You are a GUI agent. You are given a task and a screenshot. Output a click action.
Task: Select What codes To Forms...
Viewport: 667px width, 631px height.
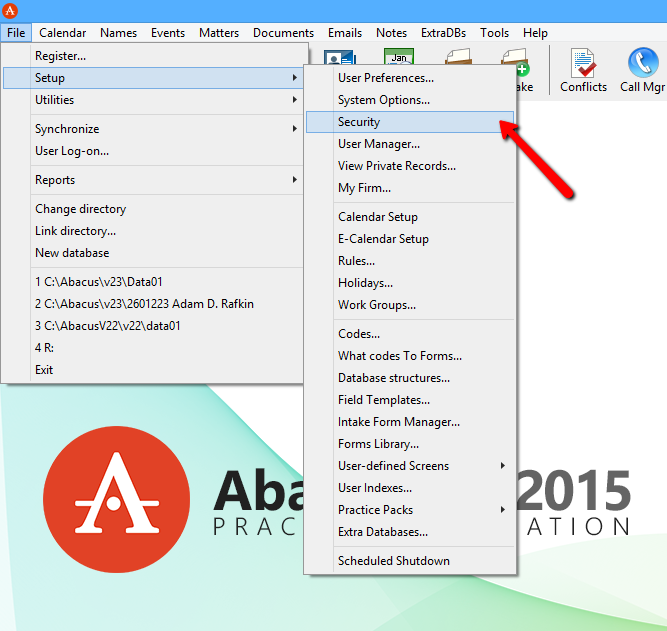tap(410, 356)
